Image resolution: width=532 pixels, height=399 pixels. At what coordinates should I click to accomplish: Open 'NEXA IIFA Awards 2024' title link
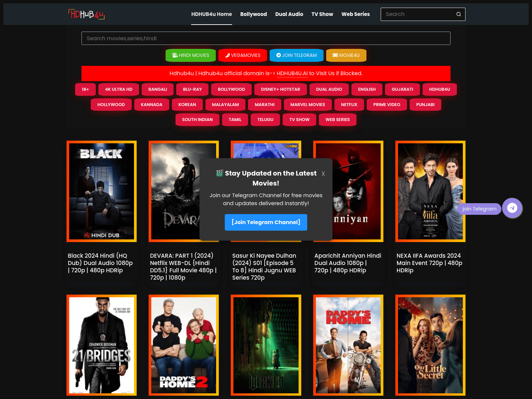pos(430,263)
